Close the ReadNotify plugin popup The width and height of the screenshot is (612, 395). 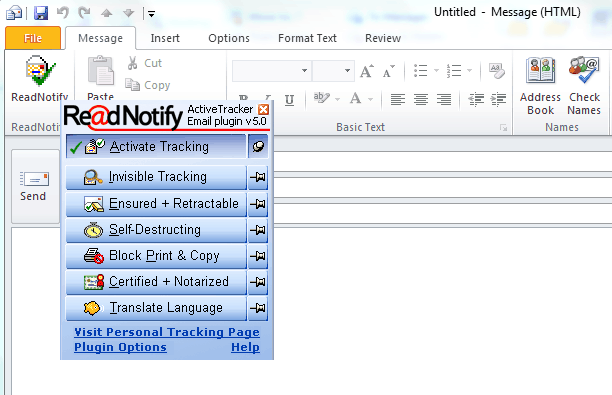(x=264, y=109)
